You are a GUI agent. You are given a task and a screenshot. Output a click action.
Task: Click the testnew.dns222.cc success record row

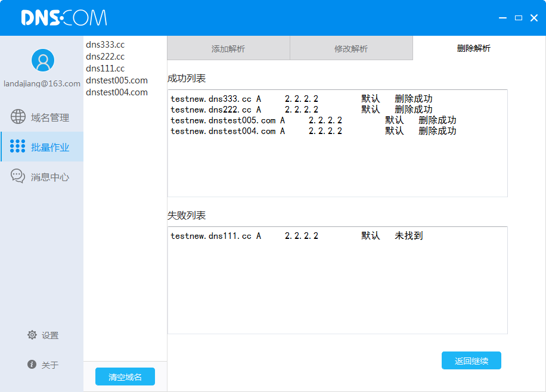click(x=301, y=110)
